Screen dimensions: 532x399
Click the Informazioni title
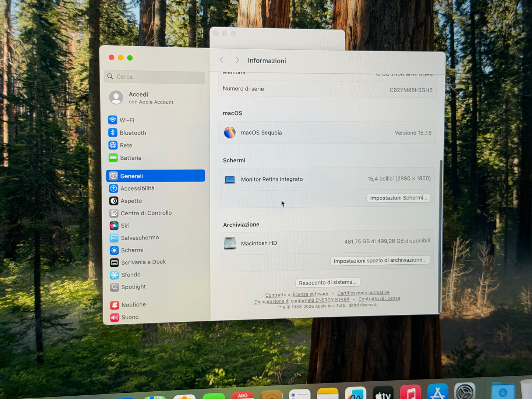pyautogui.click(x=267, y=61)
